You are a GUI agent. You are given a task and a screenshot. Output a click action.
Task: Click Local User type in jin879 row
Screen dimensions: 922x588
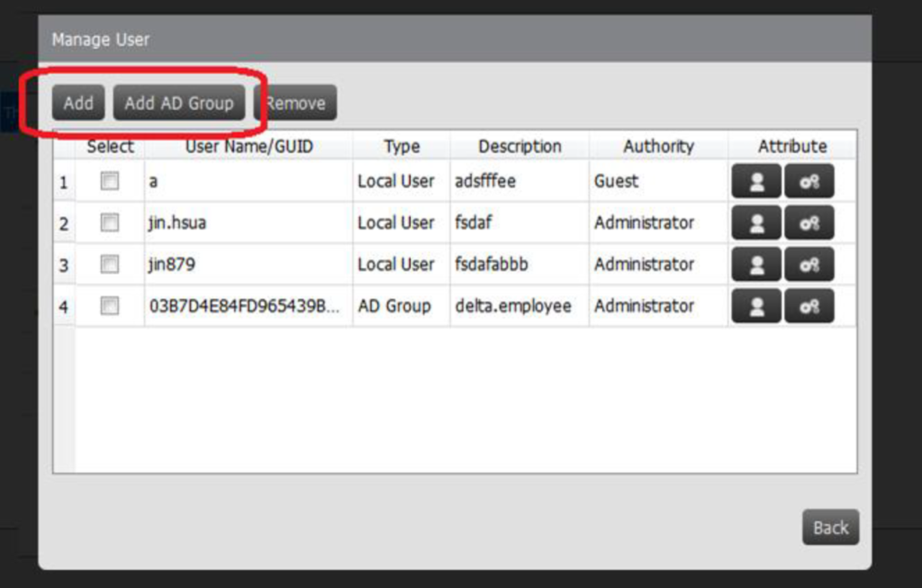[402, 264]
